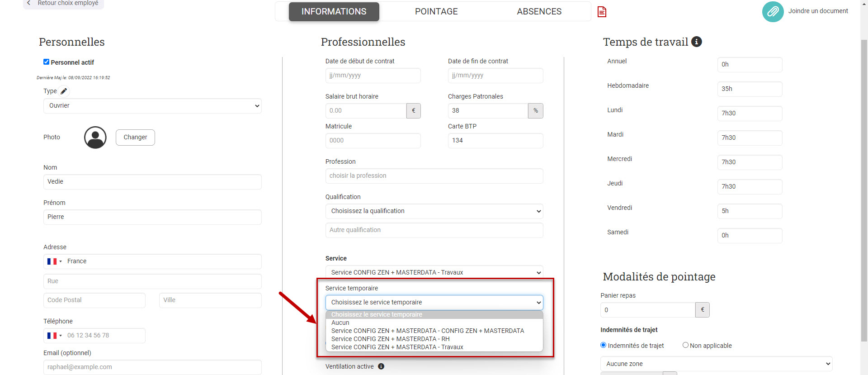This screenshot has height=375, width=868.
Task: Select Non applicable radio option
Action: pyautogui.click(x=685, y=345)
